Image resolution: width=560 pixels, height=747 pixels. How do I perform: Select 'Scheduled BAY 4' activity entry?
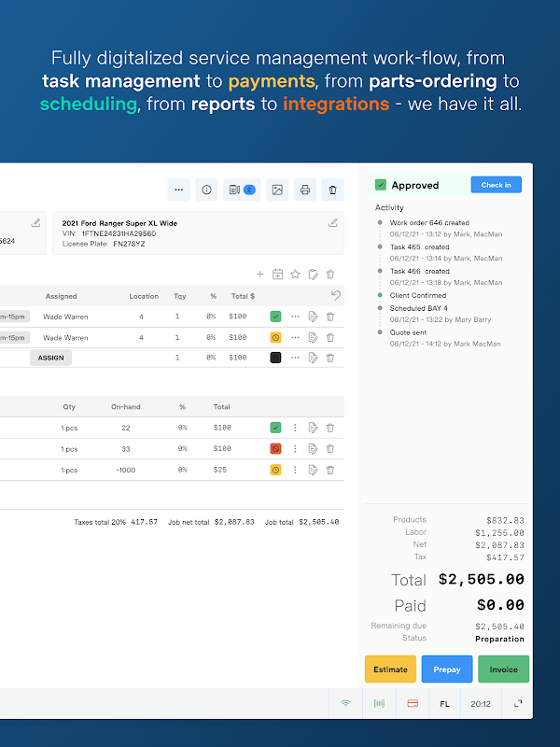[x=418, y=308]
